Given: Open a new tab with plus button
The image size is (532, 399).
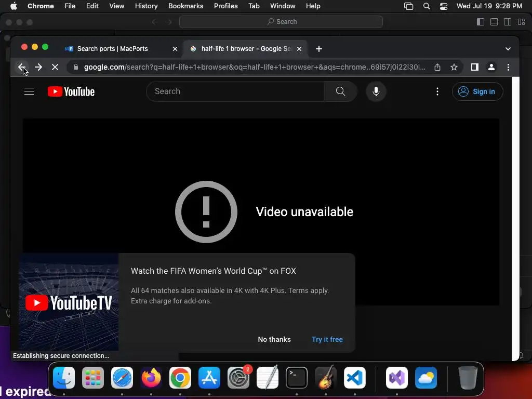Looking at the screenshot, I should pyautogui.click(x=319, y=49).
